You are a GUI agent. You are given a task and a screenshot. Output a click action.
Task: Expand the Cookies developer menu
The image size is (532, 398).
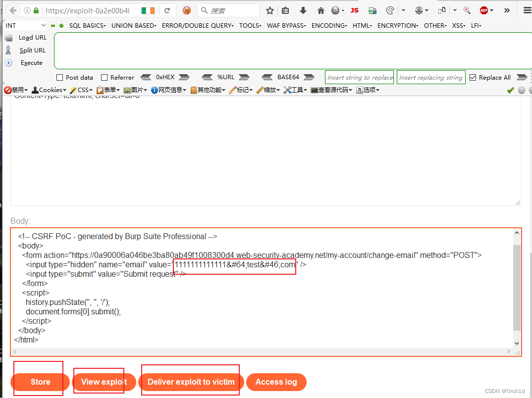(49, 90)
